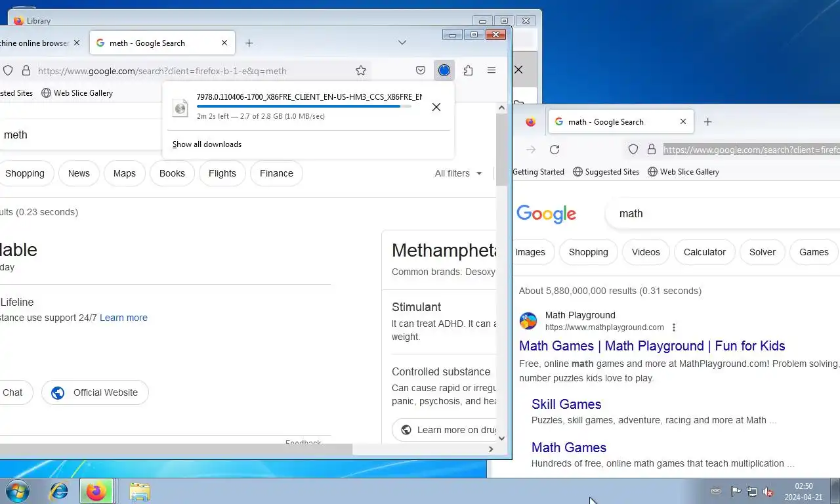Open the Extensions puzzle icon

tap(468, 70)
